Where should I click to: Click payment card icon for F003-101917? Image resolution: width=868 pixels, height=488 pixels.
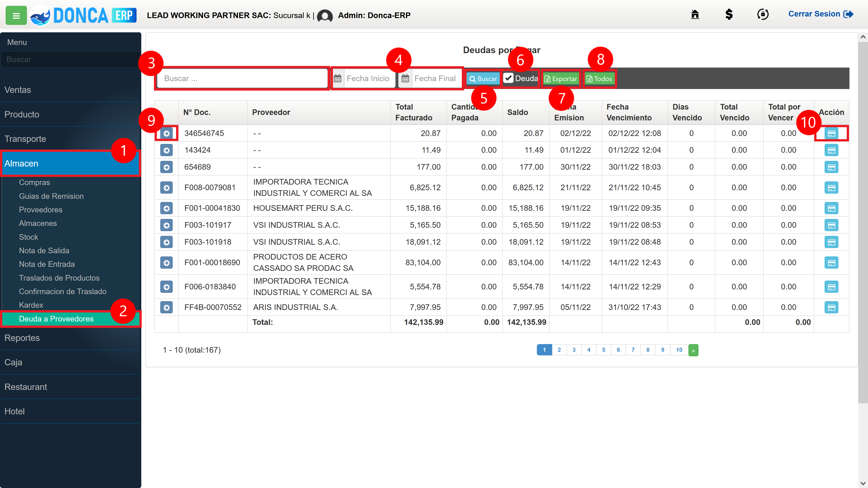point(831,225)
